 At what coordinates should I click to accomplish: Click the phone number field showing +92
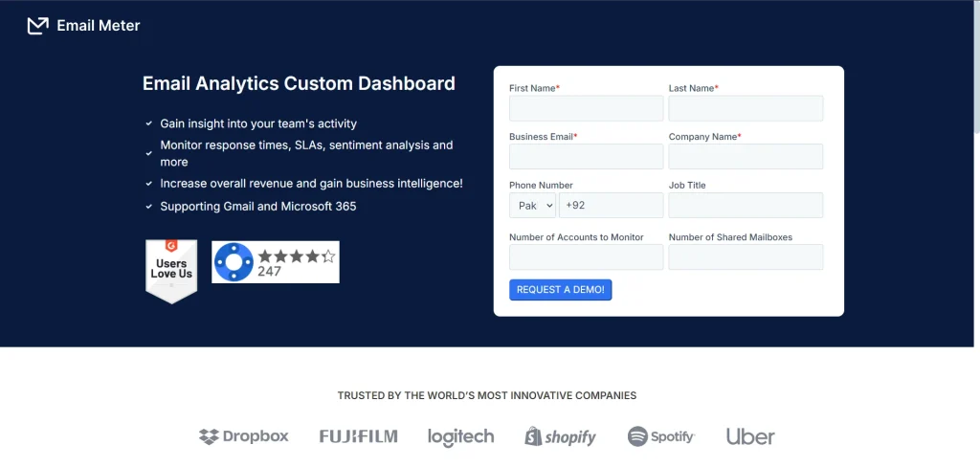tap(612, 205)
